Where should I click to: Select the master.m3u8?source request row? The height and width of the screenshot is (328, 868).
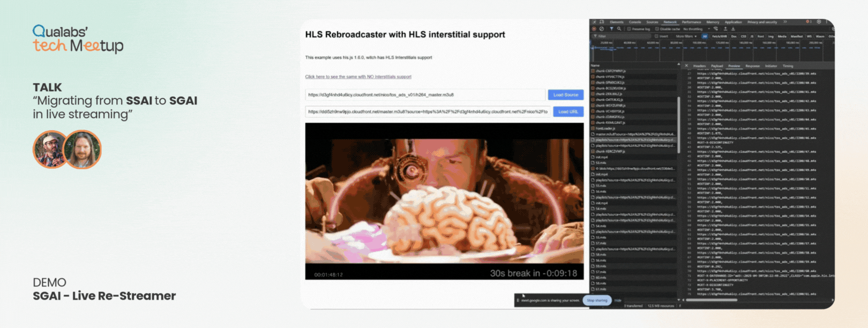tap(633, 134)
